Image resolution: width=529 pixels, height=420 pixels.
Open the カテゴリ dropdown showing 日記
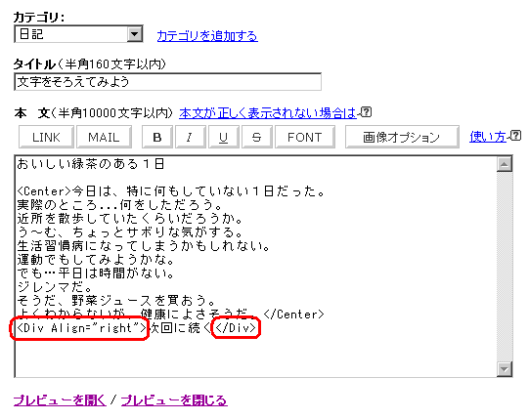pyautogui.click(x=78, y=34)
